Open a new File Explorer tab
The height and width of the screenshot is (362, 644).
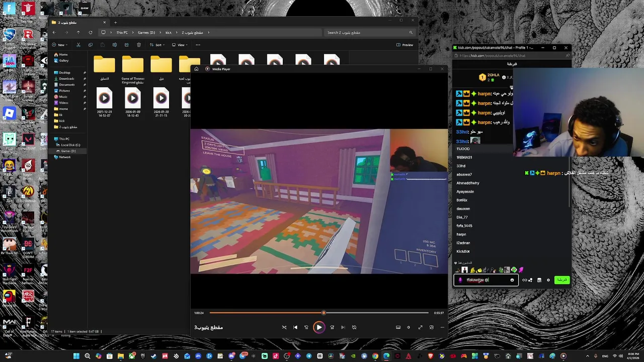coord(115,22)
